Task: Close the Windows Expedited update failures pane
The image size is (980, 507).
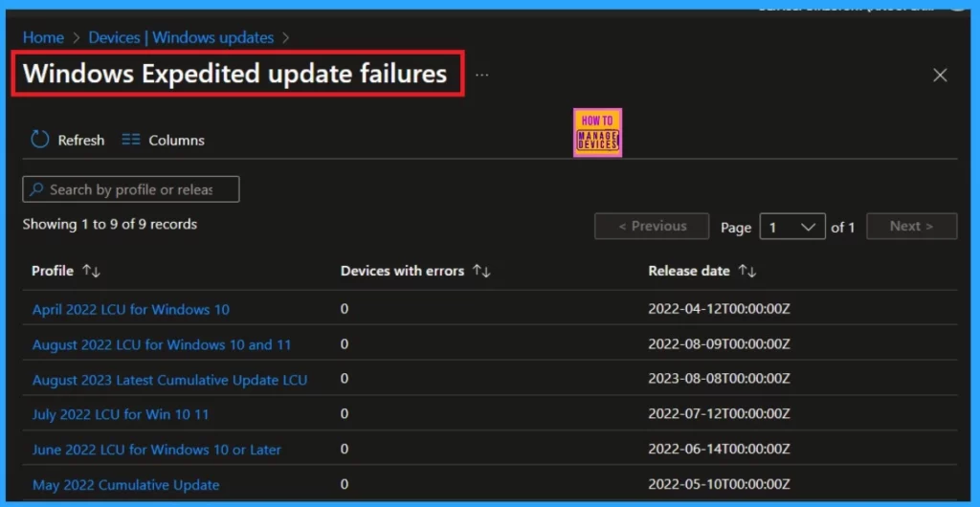Action: [940, 76]
